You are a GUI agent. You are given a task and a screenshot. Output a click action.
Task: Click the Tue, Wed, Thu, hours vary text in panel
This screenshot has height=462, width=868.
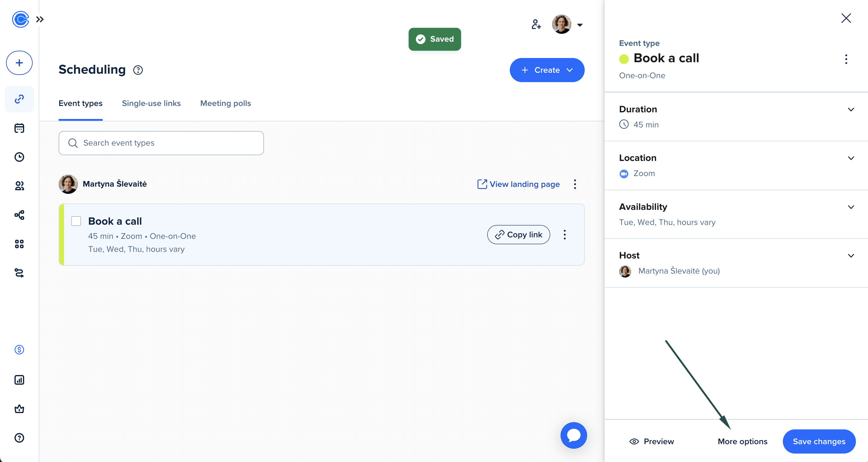667,223
